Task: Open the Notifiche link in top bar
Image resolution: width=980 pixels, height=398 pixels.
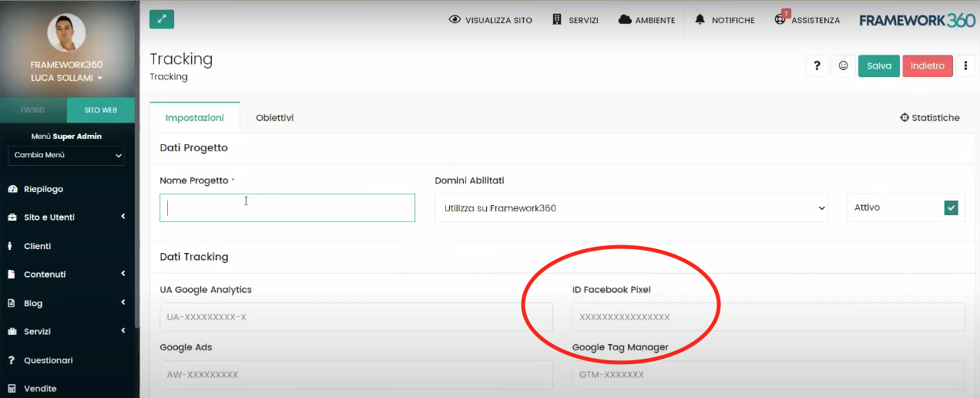Action: click(725, 20)
